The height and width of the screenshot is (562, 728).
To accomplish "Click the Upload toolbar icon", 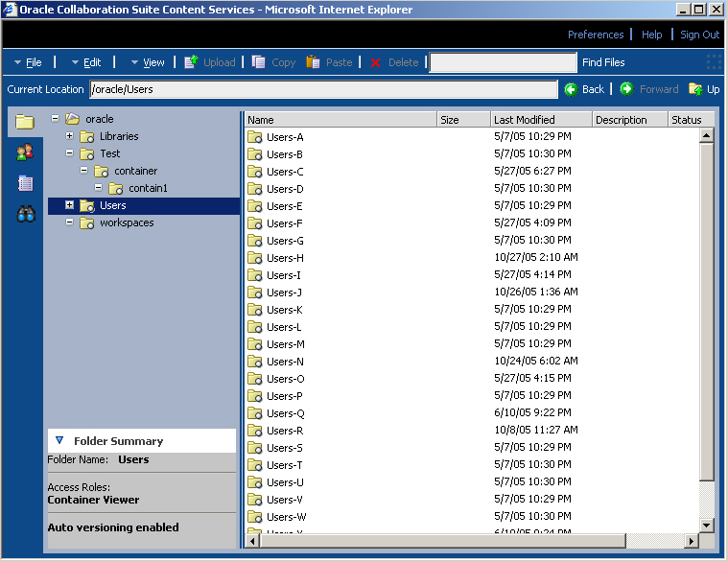I will coord(191,62).
